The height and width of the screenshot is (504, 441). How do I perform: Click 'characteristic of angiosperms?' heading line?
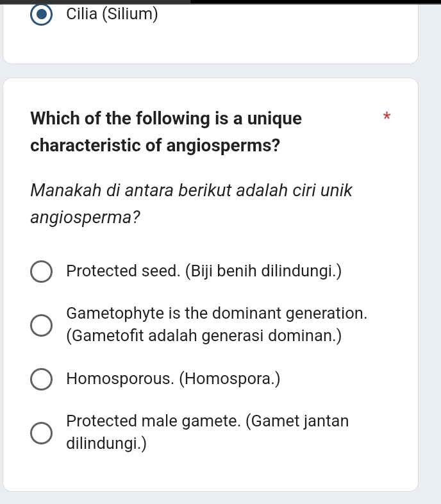(155, 146)
